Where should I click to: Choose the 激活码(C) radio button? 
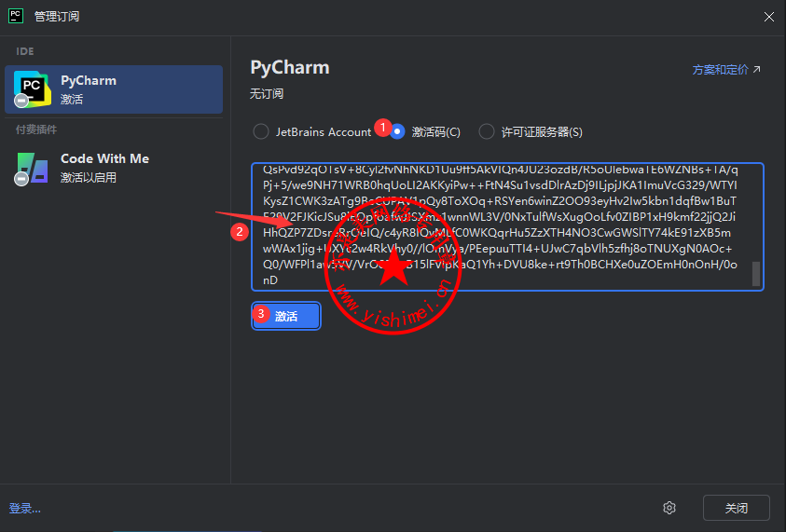398,131
